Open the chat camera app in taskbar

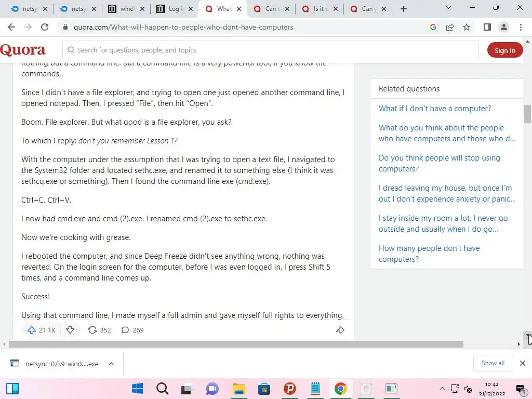click(x=212, y=389)
